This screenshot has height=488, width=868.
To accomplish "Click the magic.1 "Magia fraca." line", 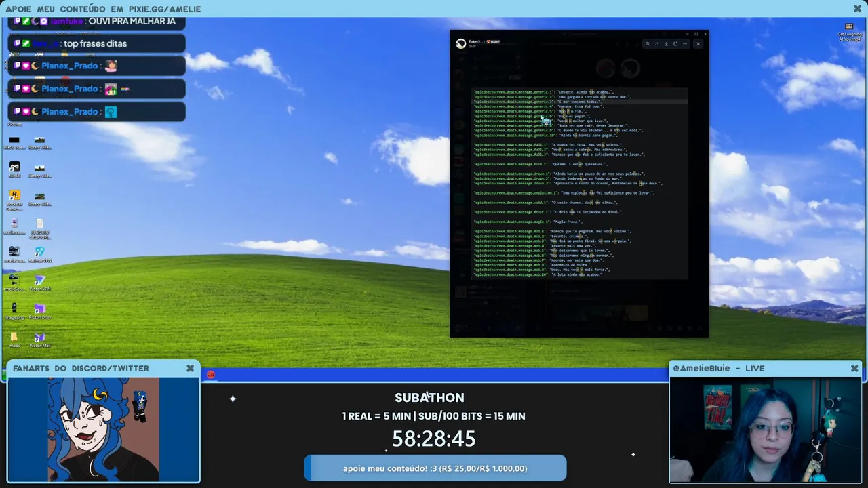I will 528,222.
